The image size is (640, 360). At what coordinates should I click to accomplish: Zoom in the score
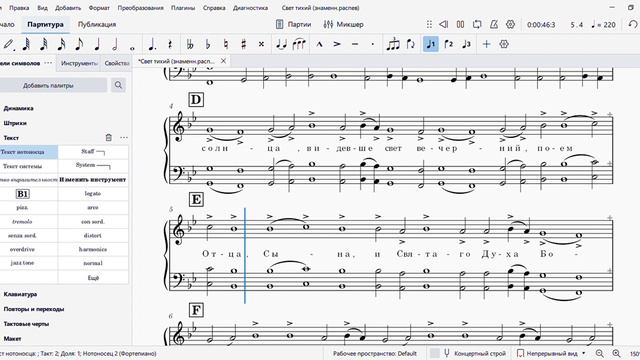[x=616, y=353]
